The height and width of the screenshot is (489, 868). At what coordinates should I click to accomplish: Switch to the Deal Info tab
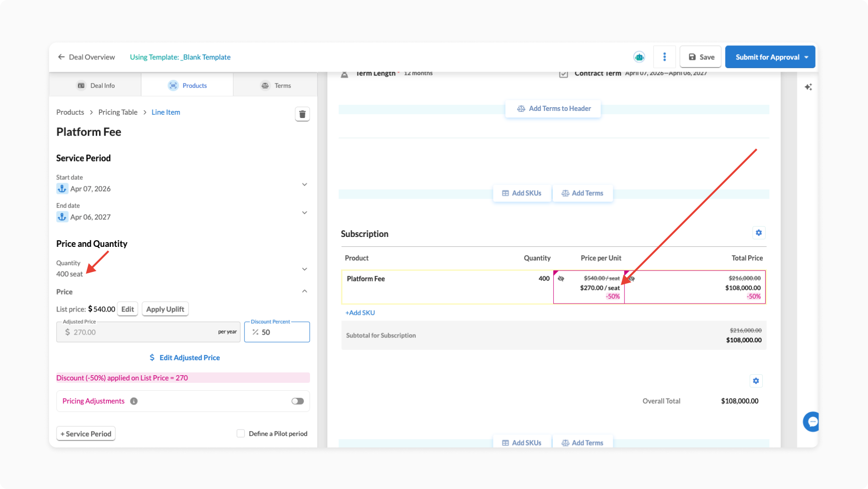[96, 85]
